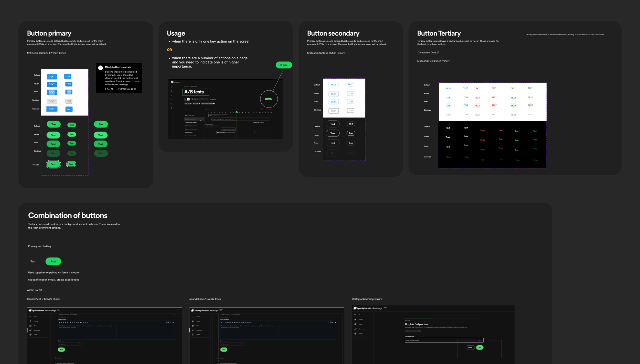Click the Soundcheck checkmark icon in Create track mockup

click(193, 330)
